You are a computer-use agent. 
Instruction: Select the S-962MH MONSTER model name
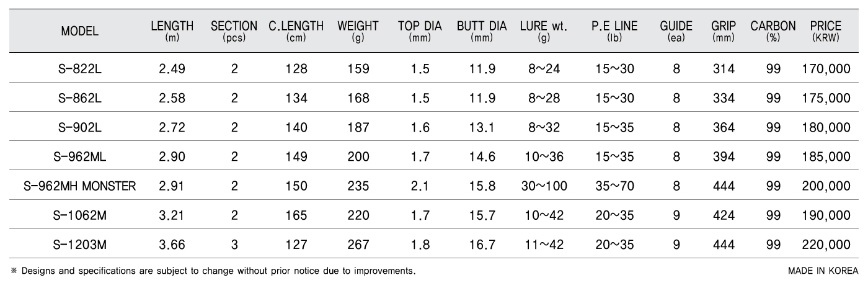tap(79, 186)
